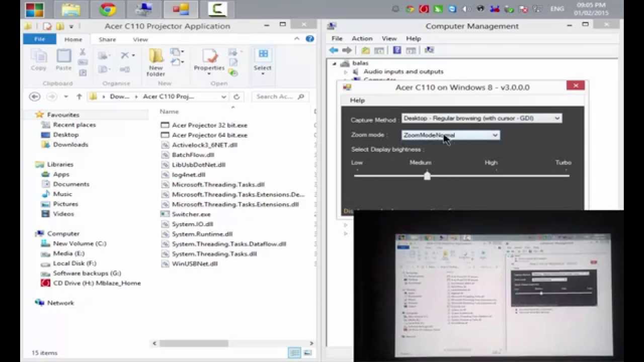Switch to the View ribbon tab
The height and width of the screenshot is (362, 644).
(140, 39)
